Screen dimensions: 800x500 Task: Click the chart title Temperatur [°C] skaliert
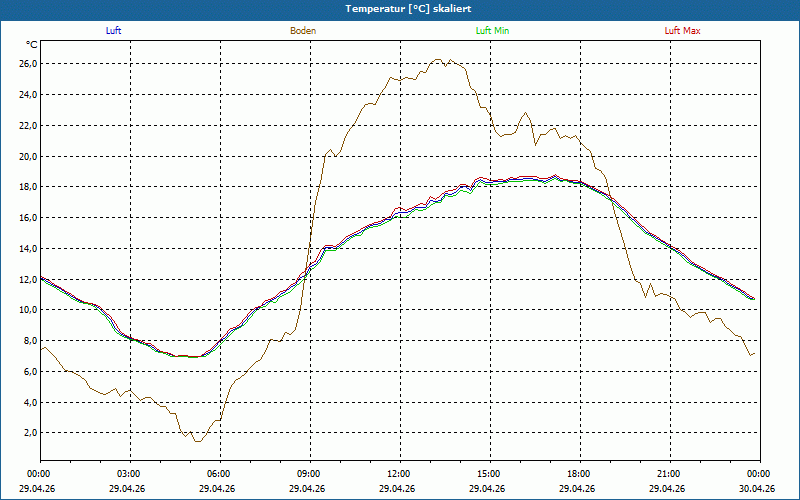408,9
